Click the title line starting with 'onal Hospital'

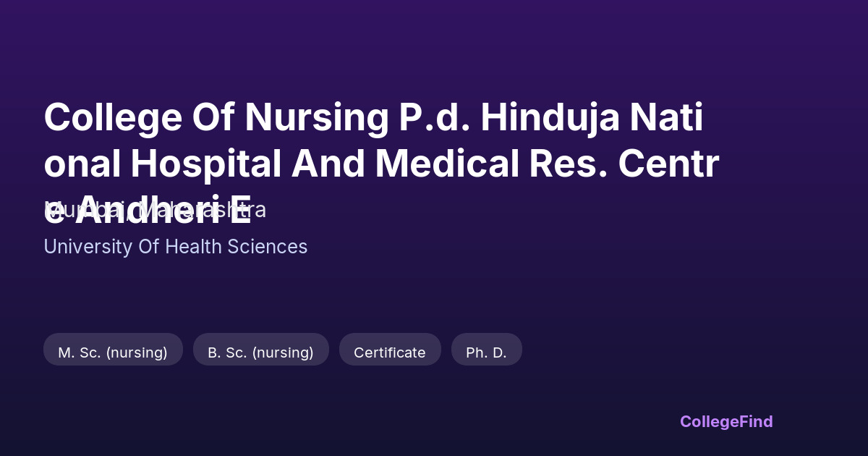pyautogui.click(x=380, y=164)
